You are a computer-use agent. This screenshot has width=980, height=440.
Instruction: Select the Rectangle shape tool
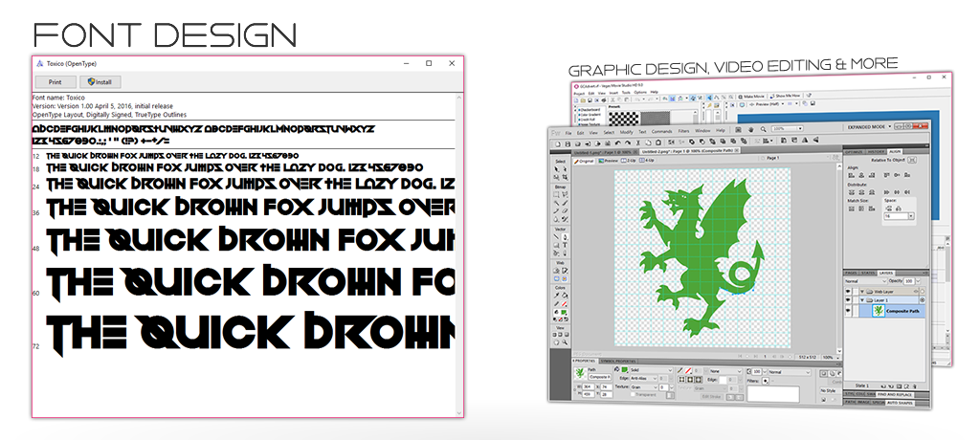tap(556, 245)
